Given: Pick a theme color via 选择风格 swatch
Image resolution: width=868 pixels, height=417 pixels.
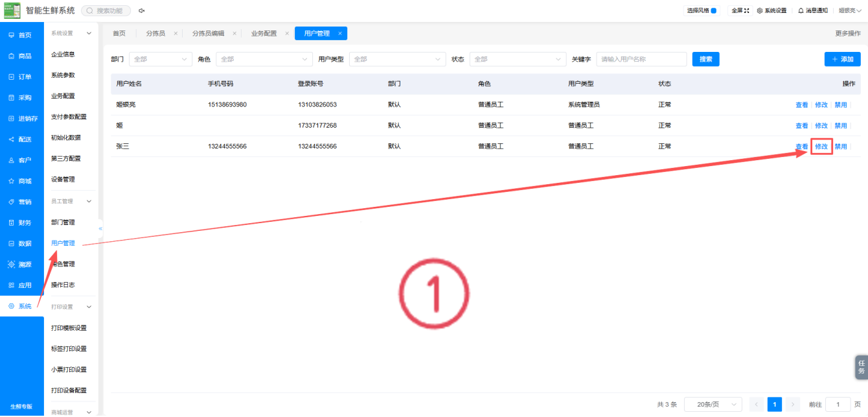Looking at the screenshot, I should point(714,10).
